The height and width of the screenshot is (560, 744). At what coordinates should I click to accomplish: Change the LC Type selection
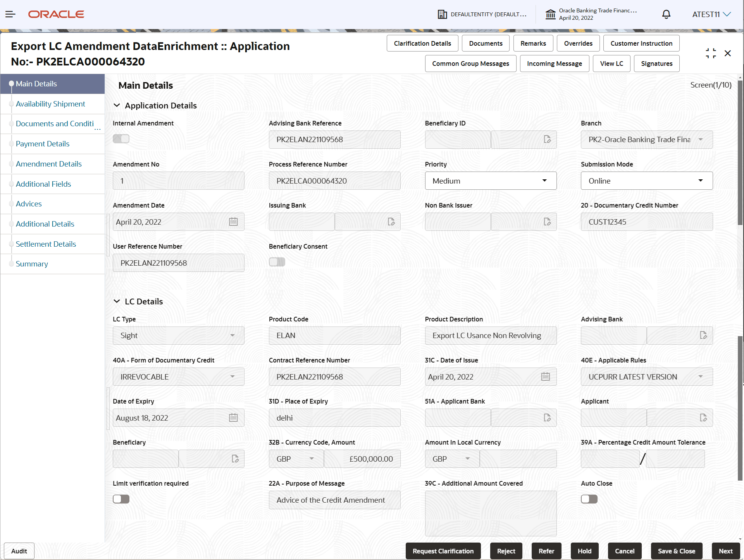coord(232,335)
